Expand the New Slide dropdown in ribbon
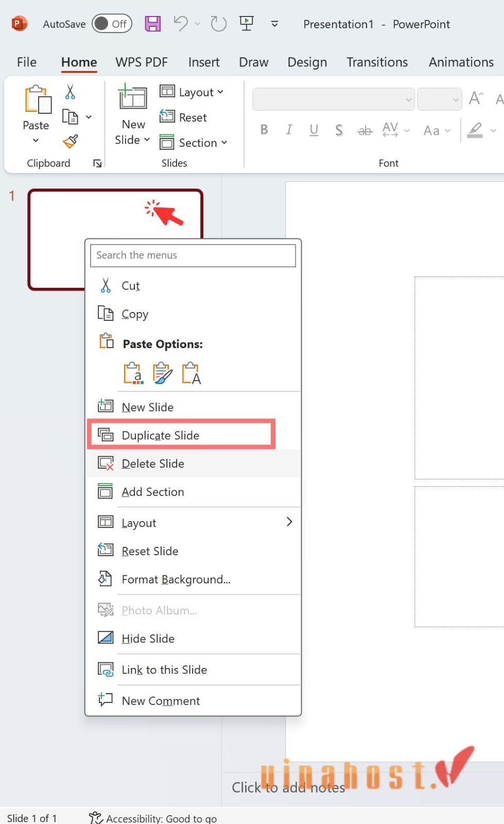This screenshot has height=824, width=504. pyautogui.click(x=133, y=140)
